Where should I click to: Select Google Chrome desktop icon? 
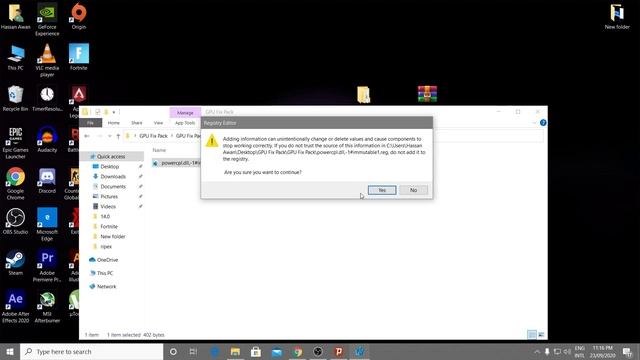pyautogui.click(x=16, y=184)
